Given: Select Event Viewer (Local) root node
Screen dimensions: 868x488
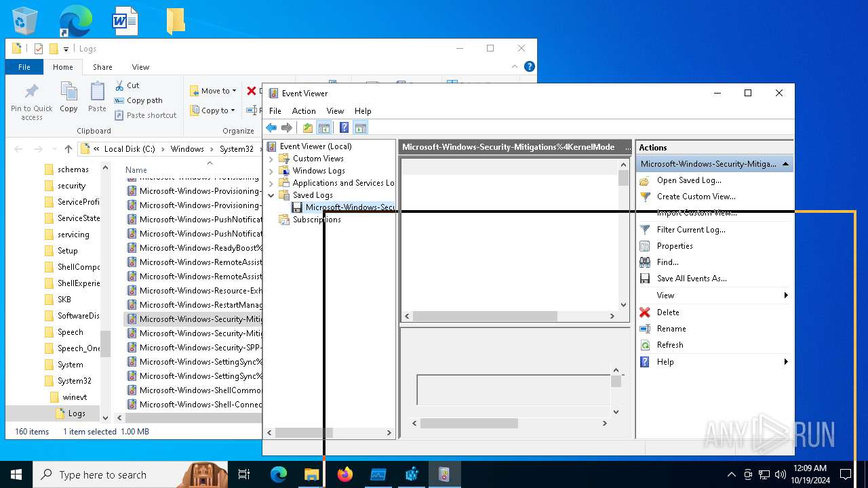Looking at the screenshot, I should click(x=315, y=146).
